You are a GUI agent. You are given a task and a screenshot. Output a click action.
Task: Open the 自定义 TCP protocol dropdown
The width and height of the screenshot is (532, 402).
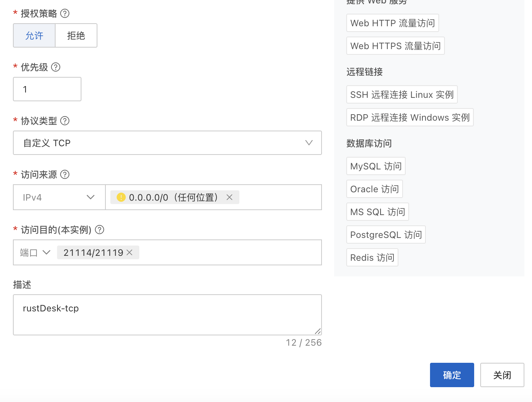(x=167, y=143)
